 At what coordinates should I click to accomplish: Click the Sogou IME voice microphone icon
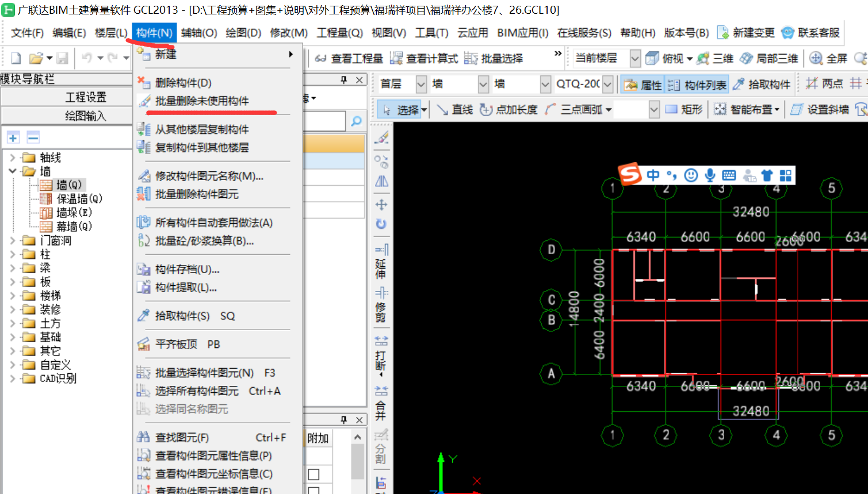(710, 175)
